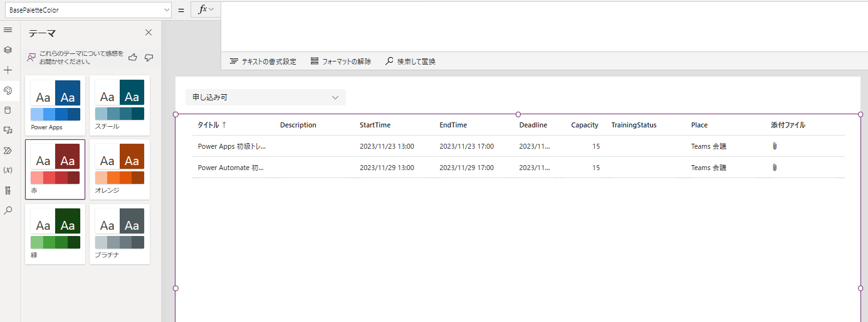This screenshot has width=868, height=322.
Task: Open the BasePaletteColor property dropdown
Action: tap(87, 10)
